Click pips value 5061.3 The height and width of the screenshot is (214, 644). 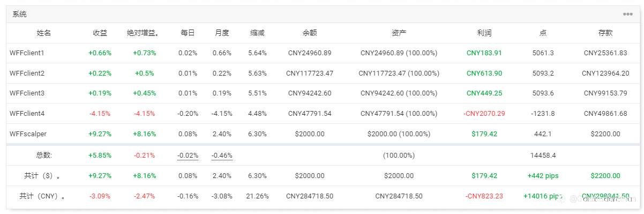coord(543,53)
